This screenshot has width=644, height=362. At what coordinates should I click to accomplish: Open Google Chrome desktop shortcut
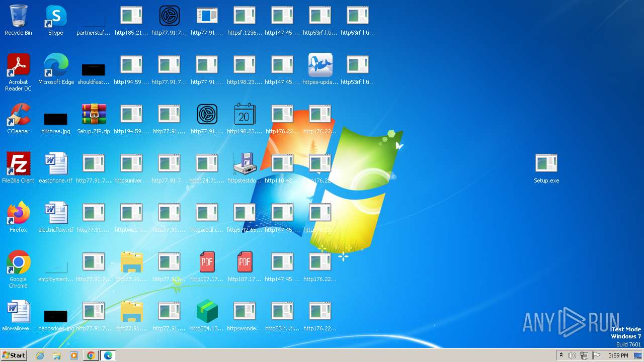tap(18, 269)
